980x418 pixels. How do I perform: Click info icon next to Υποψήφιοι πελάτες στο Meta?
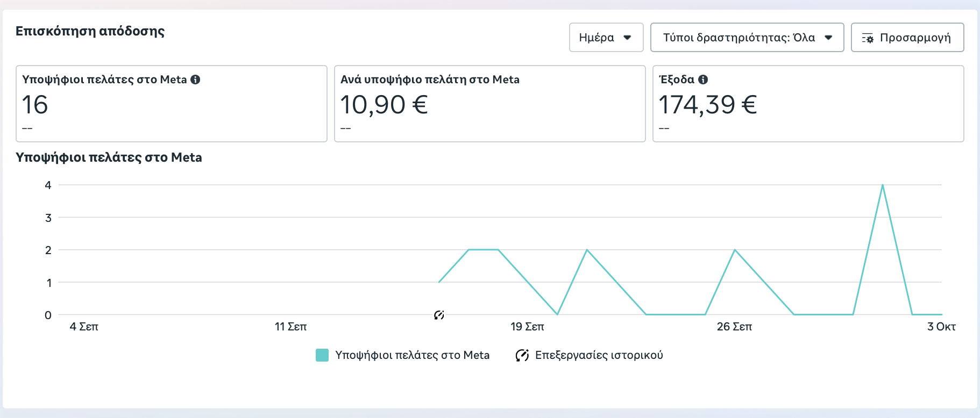pyautogui.click(x=196, y=80)
